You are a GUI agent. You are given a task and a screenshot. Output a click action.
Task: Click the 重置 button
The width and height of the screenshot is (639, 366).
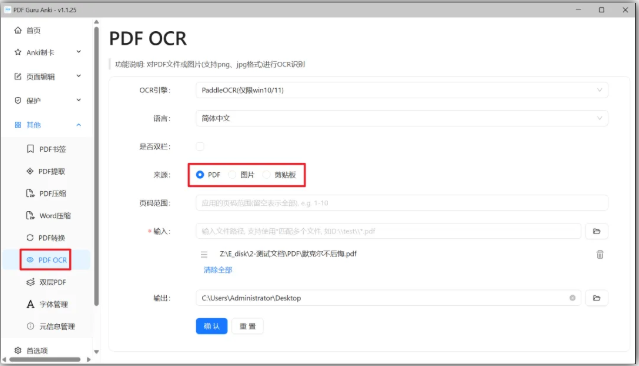[x=247, y=326]
